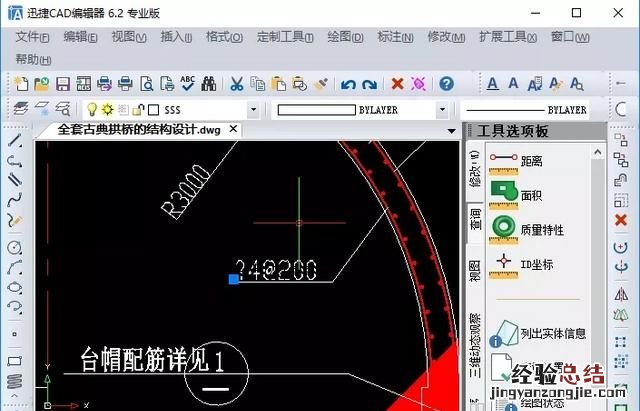Open the 帮助 menu
The width and height of the screenshot is (640, 411).
33,60
